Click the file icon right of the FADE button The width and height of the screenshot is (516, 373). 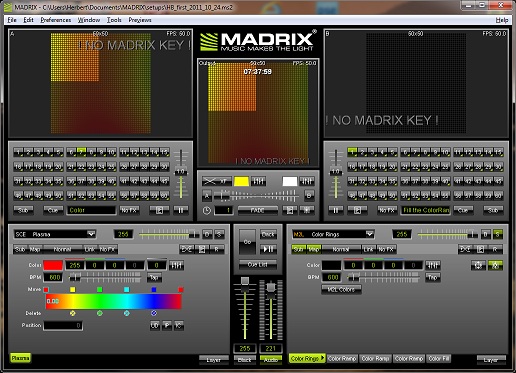[x=290, y=211]
